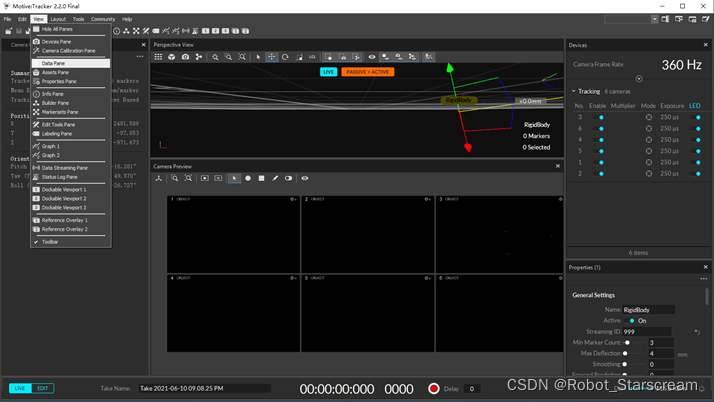Toggle the eye visibility icon in Perspective View toolbar
The image size is (714, 402).
(372, 57)
